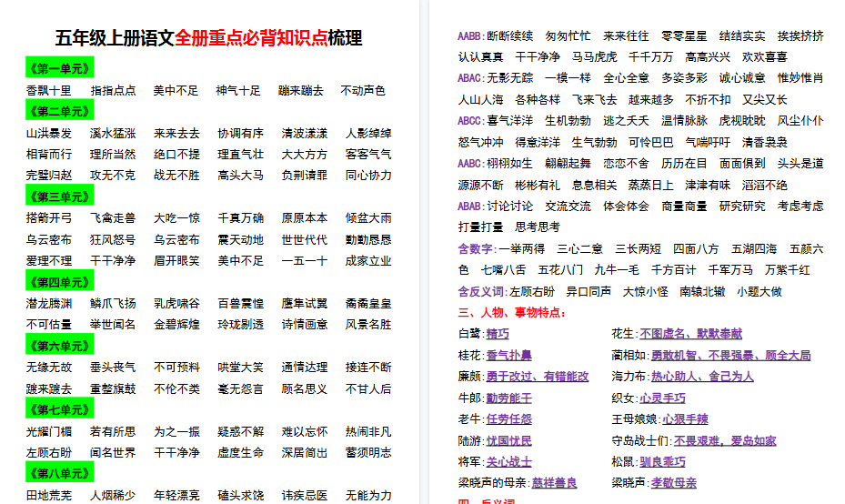
Task: Click the phrase 不动声色
Action: point(363,90)
